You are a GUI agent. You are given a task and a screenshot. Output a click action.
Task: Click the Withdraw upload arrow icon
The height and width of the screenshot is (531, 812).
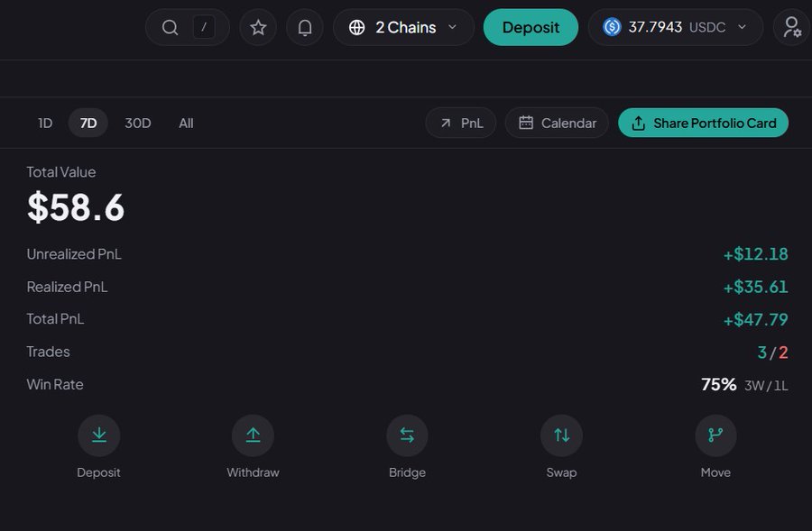(253, 435)
